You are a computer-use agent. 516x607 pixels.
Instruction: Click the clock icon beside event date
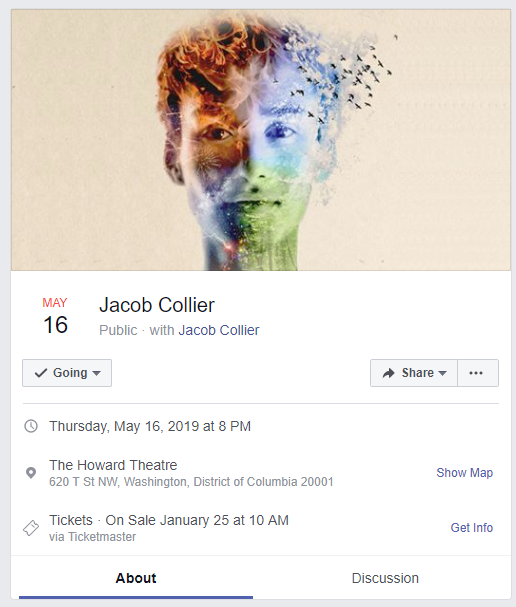(31, 426)
